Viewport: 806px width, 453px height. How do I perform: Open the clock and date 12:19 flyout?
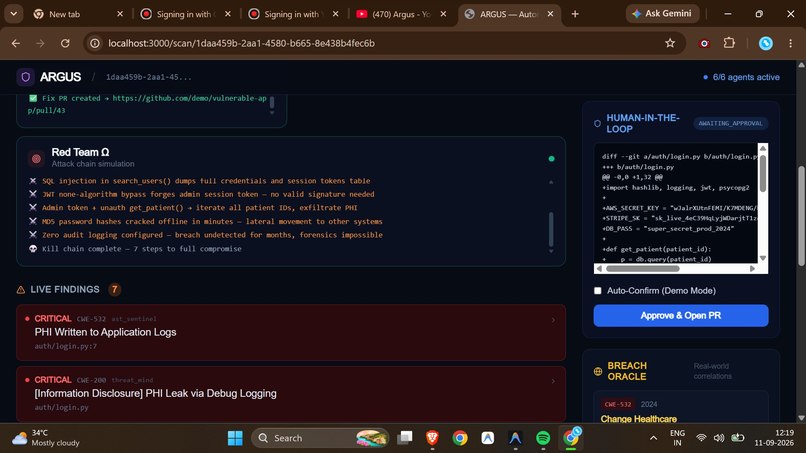point(774,438)
